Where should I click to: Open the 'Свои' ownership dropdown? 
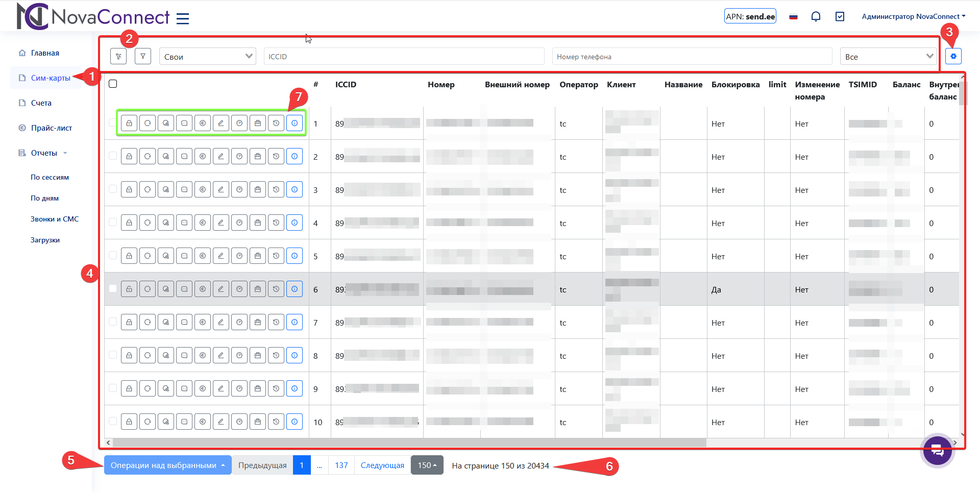[x=208, y=56]
